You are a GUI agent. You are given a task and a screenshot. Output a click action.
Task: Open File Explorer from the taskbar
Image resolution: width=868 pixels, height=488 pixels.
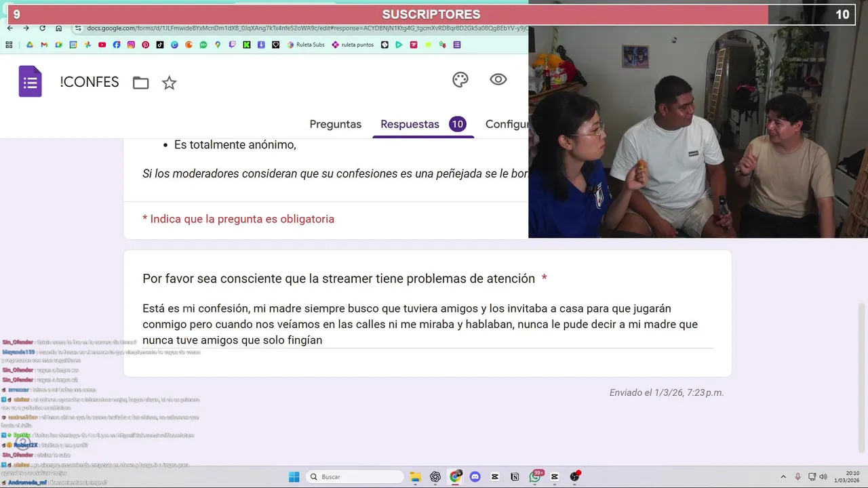click(x=415, y=476)
